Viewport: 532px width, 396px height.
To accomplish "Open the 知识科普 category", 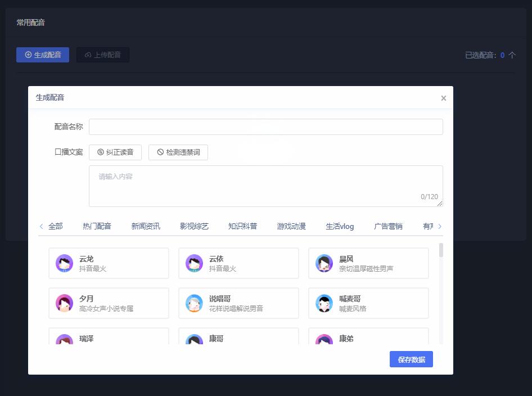I will click(243, 226).
